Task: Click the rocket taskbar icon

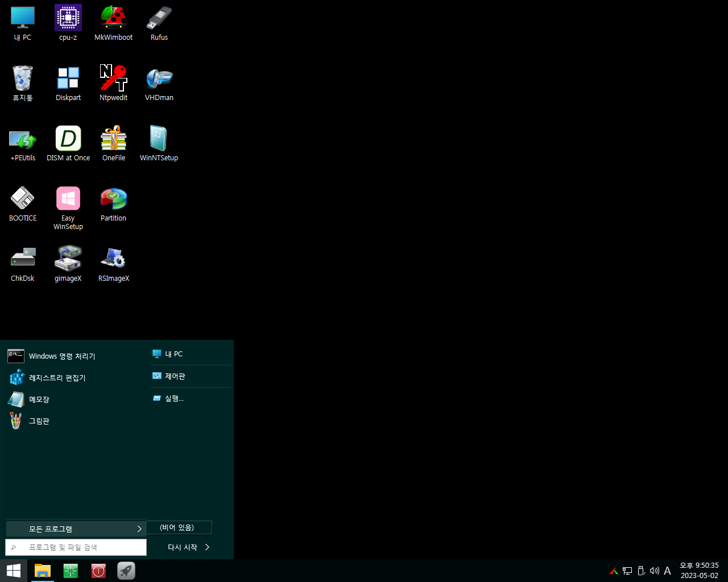Action: 126,571
